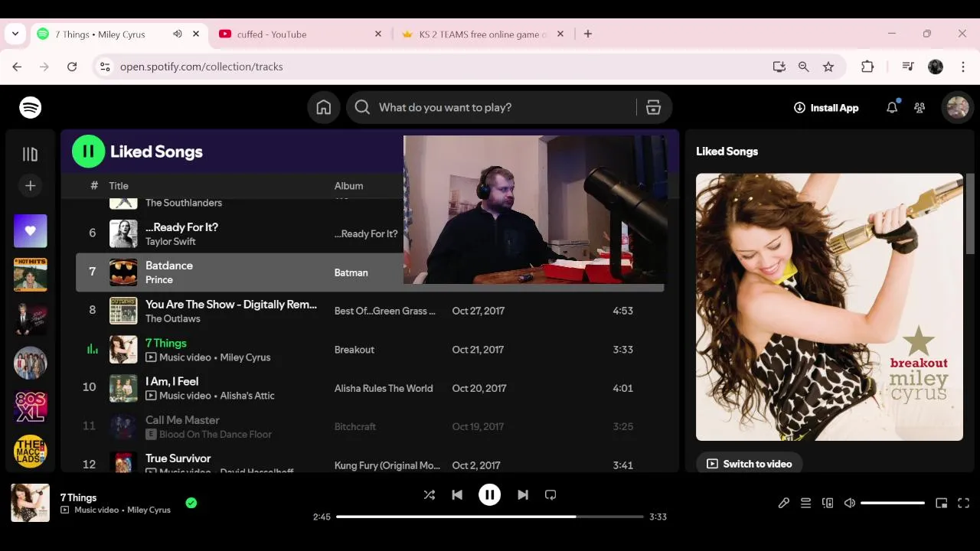This screenshot has height=551, width=980.
Task: Open the play queue icon
Action: pos(805,503)
